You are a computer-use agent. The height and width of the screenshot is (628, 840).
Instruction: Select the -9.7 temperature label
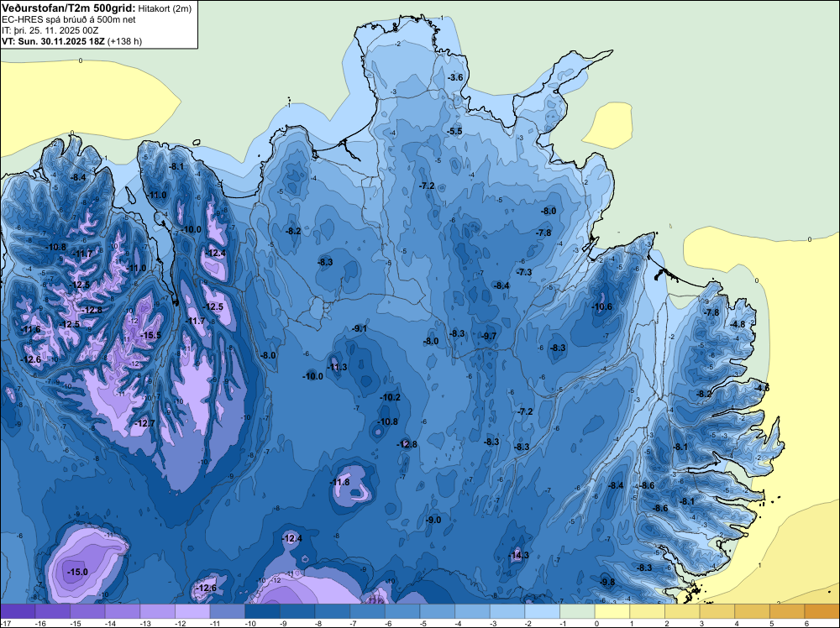pyautogui.click(x=489, y=336)
